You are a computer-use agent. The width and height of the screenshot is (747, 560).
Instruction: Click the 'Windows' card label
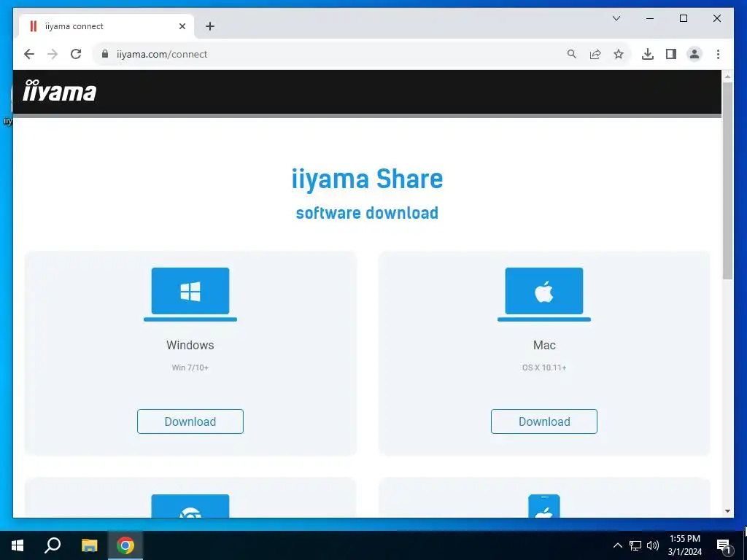click(x=190, y=345)
